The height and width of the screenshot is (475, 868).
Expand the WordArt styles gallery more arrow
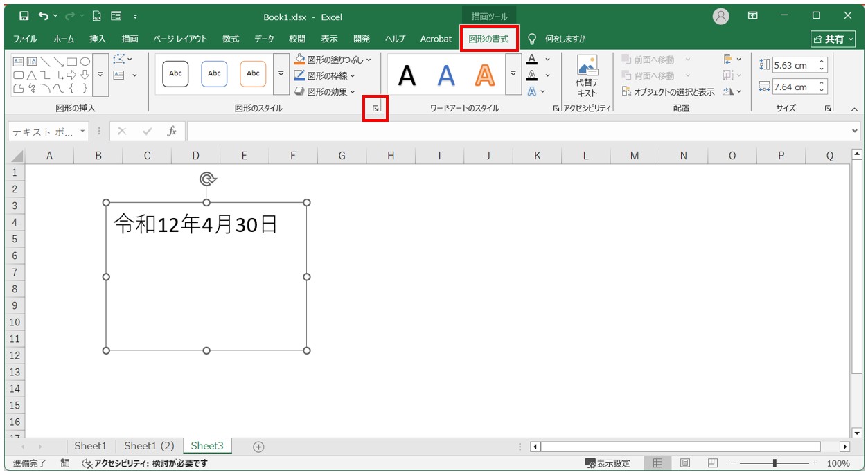513,75
